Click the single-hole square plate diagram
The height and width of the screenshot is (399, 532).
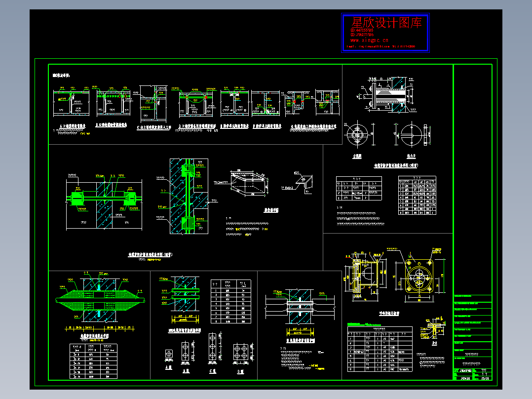169,354
